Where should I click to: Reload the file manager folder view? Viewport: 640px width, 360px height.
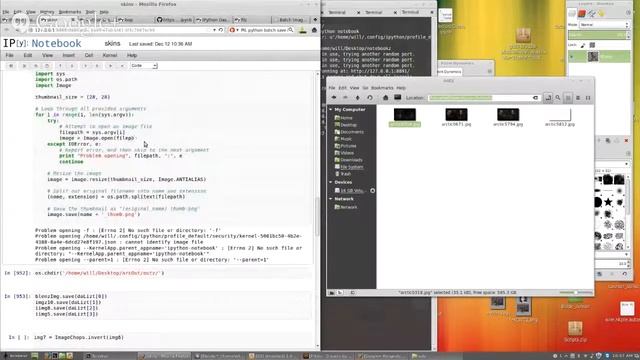(x=370, y=98)
